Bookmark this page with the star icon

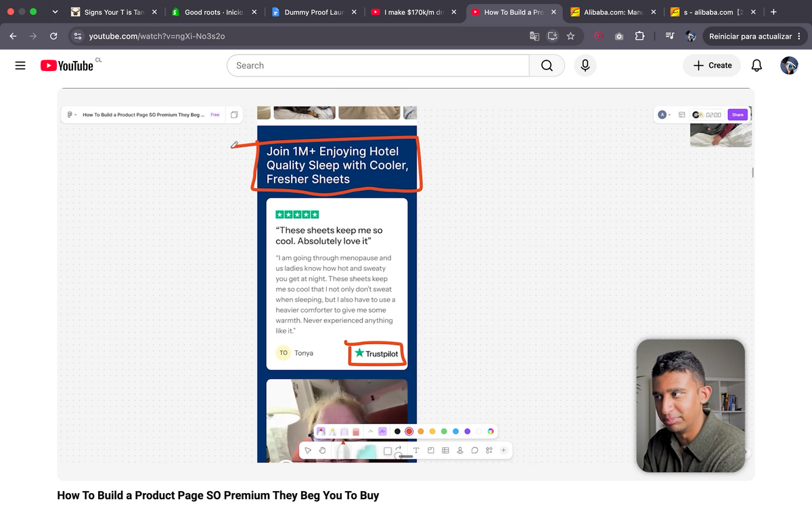tap(570, 36)
